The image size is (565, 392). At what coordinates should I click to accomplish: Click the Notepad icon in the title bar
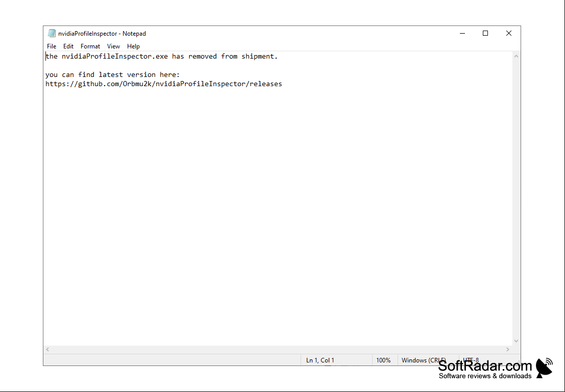click(52, 34)
